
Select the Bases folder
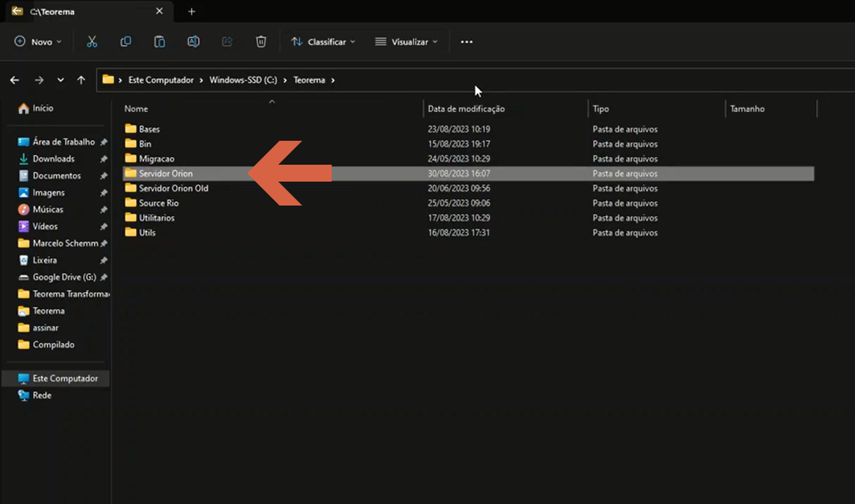pyautogui.click(x=469, y=130)
